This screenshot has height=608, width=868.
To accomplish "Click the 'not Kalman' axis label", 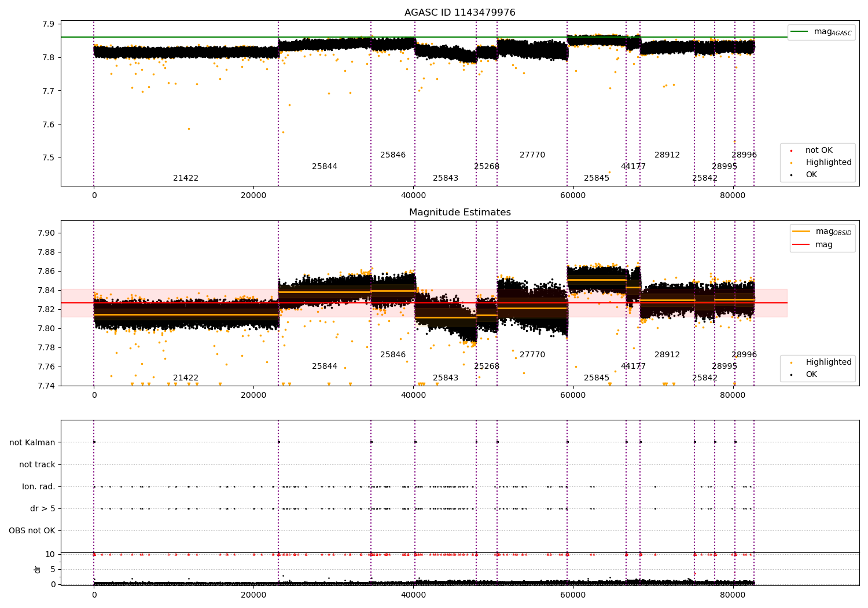I will pyautogui.click(x=32, y=443).
